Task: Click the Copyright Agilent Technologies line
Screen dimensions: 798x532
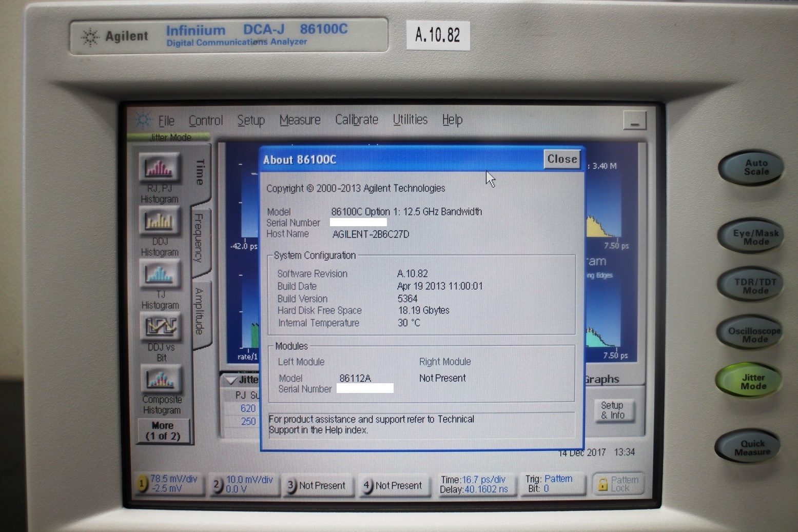Action: [356, 188]
